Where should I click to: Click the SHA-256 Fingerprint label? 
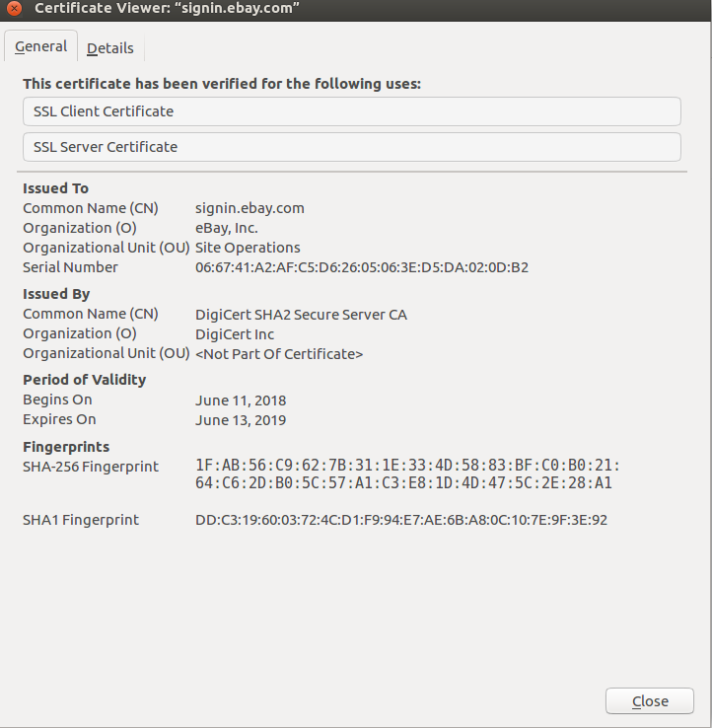click(x=91, y=467)
